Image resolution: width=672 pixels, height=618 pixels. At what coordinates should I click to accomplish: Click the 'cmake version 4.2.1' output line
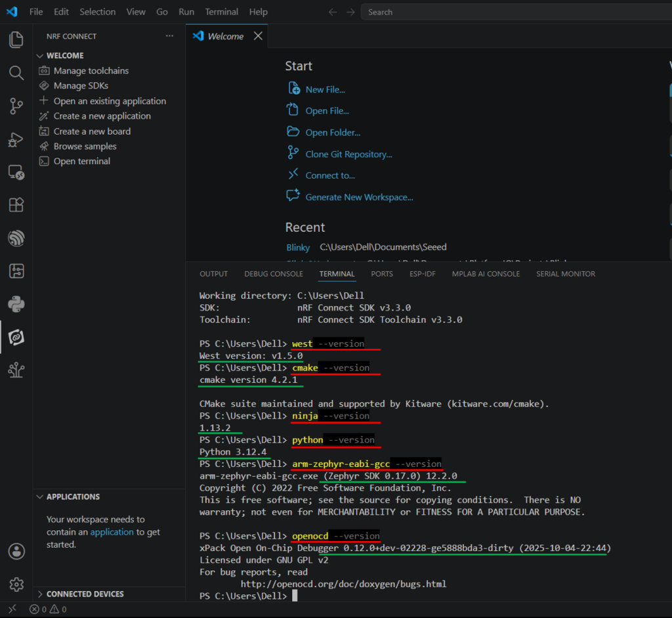pyautogui.click(x=248, y=380)
